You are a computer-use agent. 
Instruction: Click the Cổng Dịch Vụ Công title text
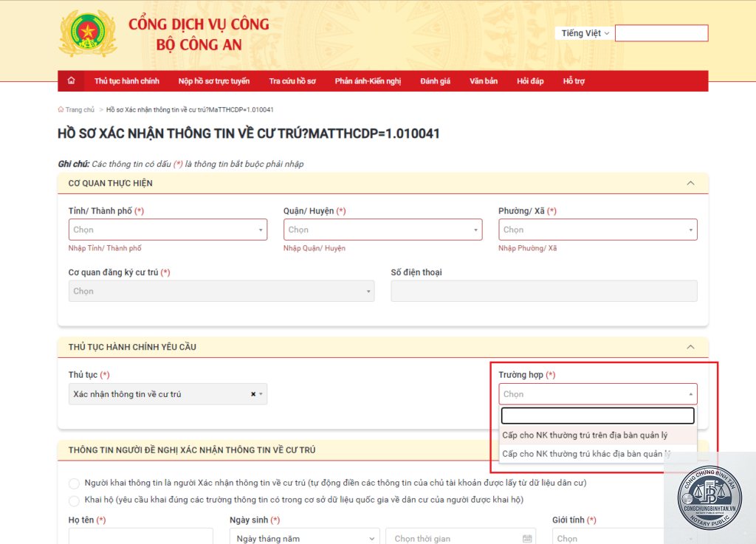tap(199, 24)
